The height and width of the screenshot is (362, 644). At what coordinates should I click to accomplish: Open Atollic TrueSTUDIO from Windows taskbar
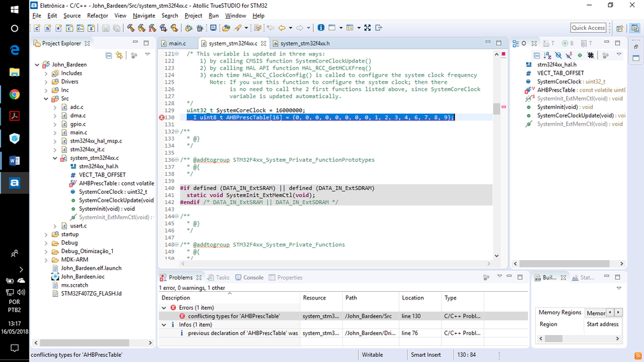click(14, 183)
